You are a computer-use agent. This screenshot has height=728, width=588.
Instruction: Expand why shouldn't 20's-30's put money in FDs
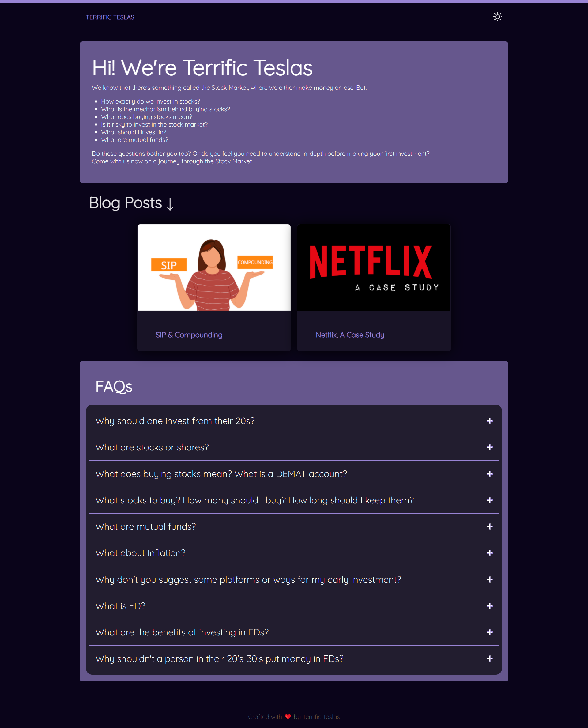(219, 659)
